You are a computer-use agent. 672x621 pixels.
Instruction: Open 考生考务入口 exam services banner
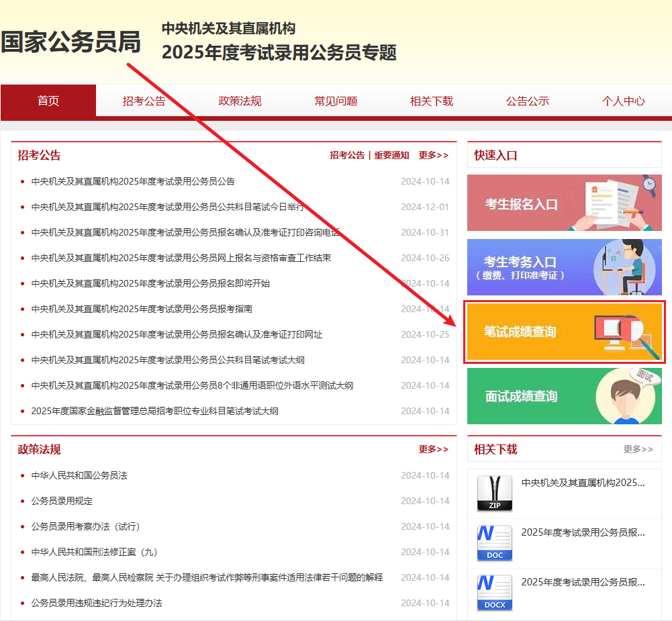564,267
